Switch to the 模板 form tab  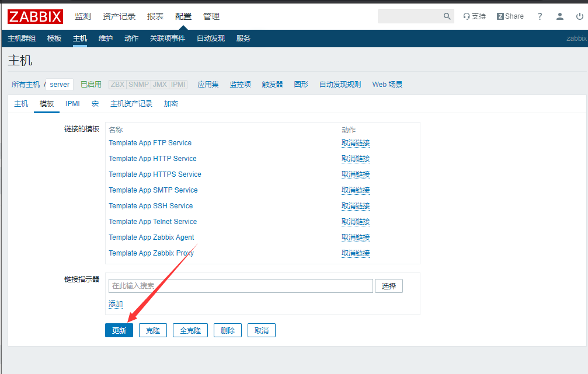pyautogui.click(x=47, y=104)
